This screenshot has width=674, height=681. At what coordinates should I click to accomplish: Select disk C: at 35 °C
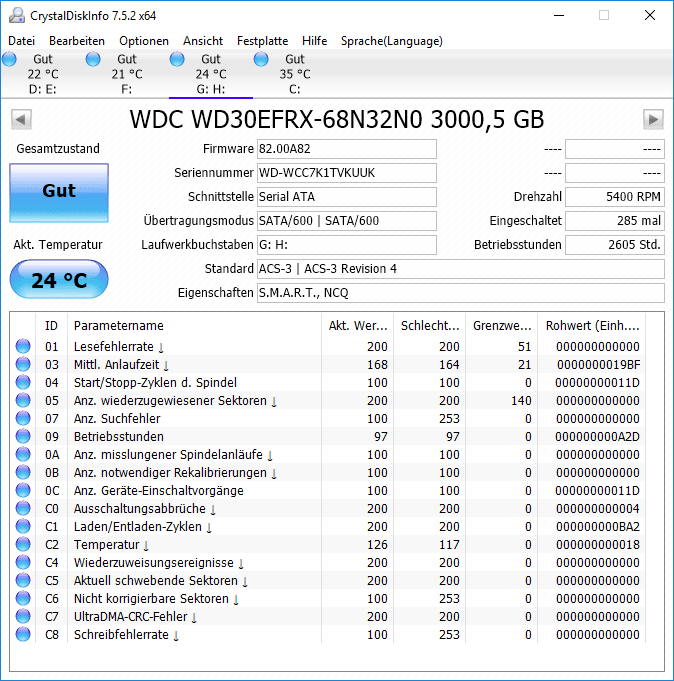294,74
